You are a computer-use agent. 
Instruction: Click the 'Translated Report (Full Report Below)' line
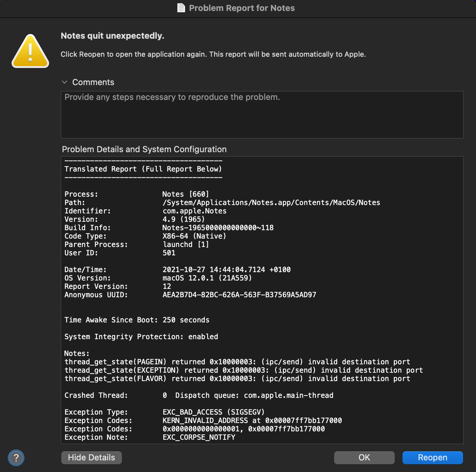point(143,169)
